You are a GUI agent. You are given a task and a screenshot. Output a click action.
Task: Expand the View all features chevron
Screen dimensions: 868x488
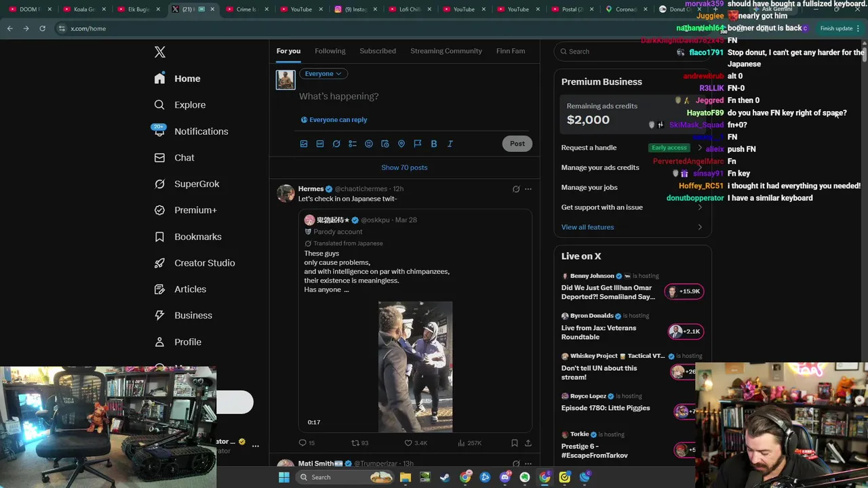(x=700, y=227)
